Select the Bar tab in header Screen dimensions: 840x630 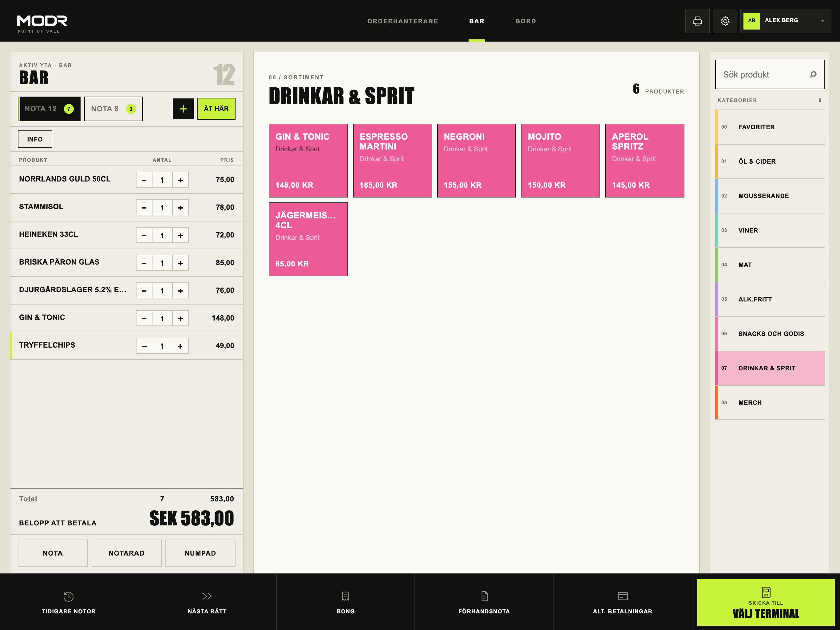point(477,21)
